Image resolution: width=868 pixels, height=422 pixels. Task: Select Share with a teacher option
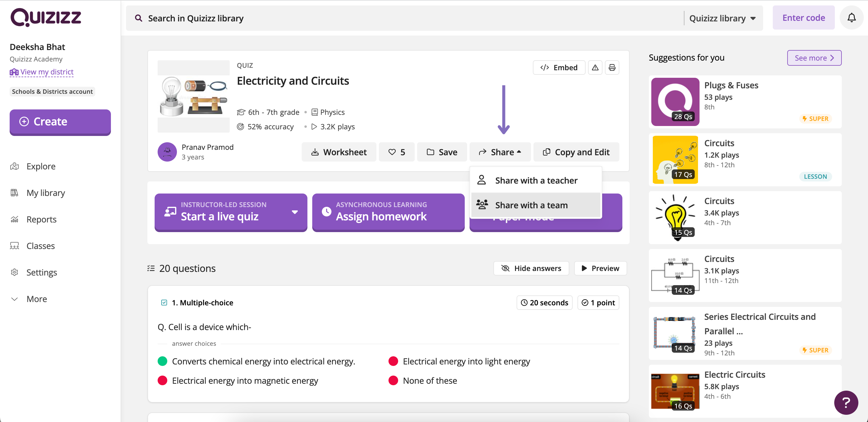point(535,180)
